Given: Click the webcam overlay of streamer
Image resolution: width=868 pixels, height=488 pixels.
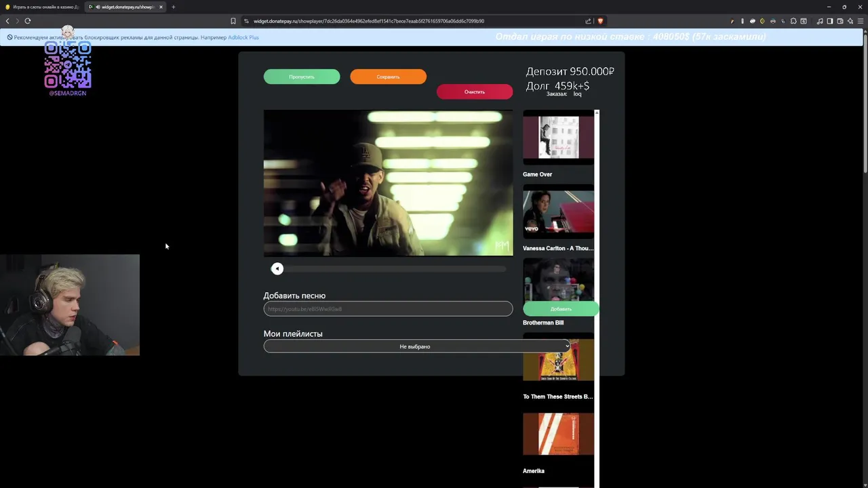Looking at the screenshot, I should [70, 305].
